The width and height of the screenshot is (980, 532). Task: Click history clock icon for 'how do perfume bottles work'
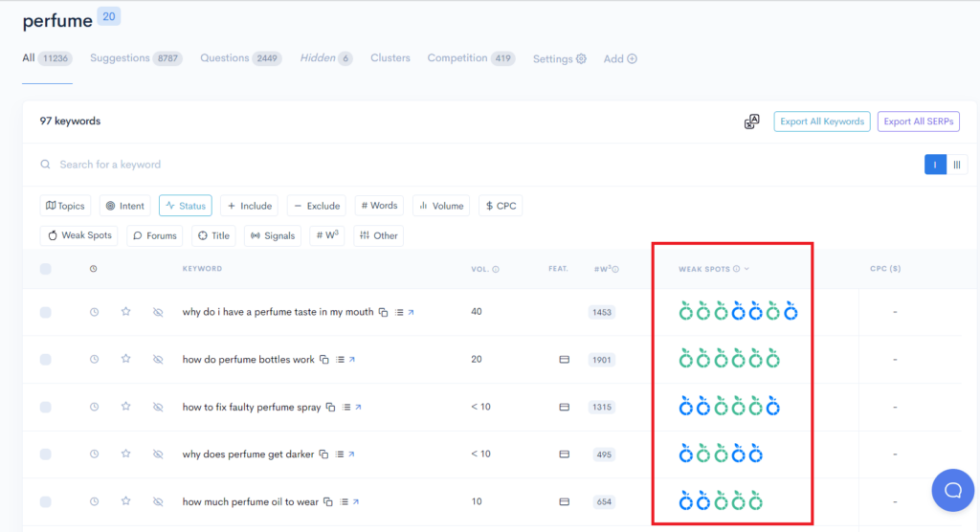[94, 360]
